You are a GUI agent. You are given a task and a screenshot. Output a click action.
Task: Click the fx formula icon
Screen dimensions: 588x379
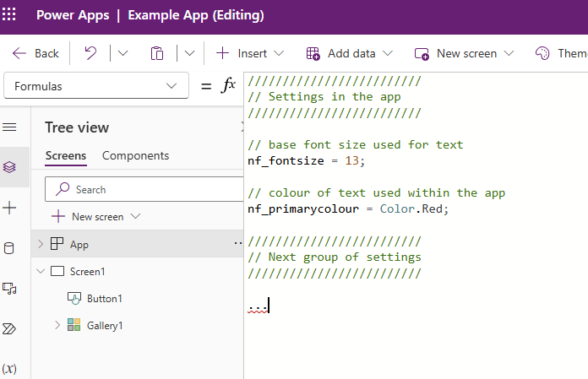[228, 85]
